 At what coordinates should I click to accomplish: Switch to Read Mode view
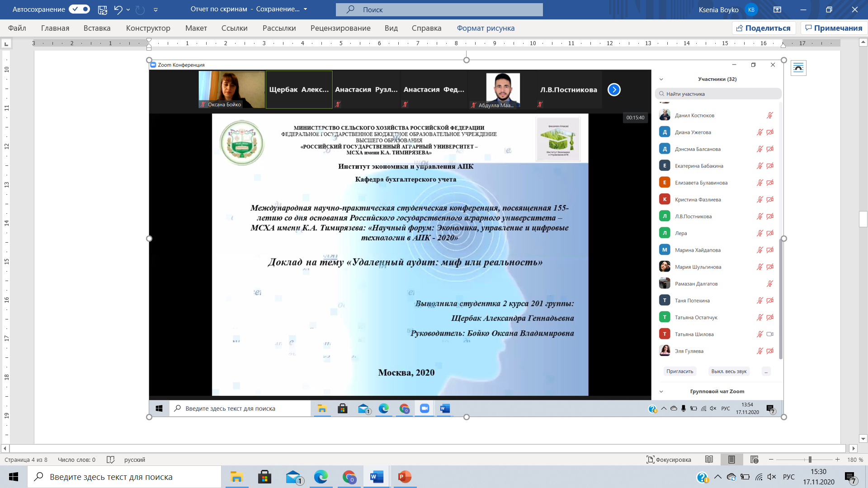point(709,460)
